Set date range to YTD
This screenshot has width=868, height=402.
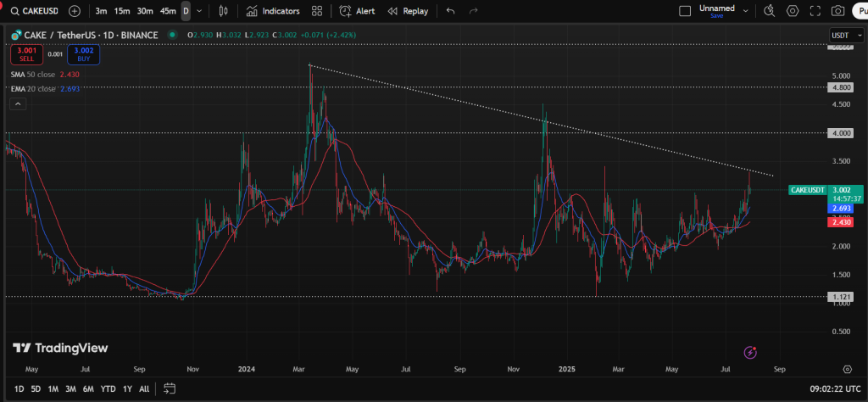click(108, 388)
